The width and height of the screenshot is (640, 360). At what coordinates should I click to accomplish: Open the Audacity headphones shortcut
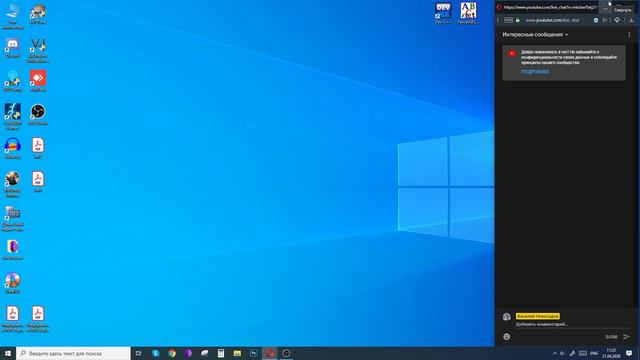(x=12, y=148)
